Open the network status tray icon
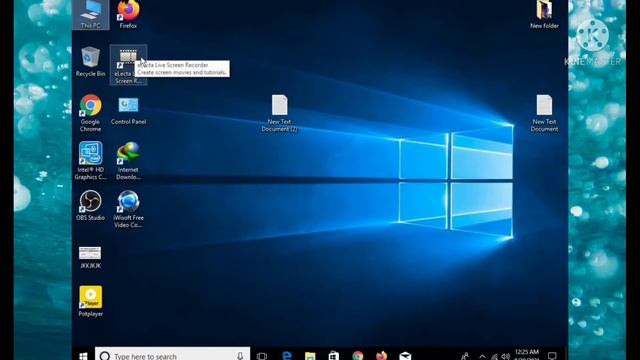Viewport: 640px width, 360px height. point(494,357)
